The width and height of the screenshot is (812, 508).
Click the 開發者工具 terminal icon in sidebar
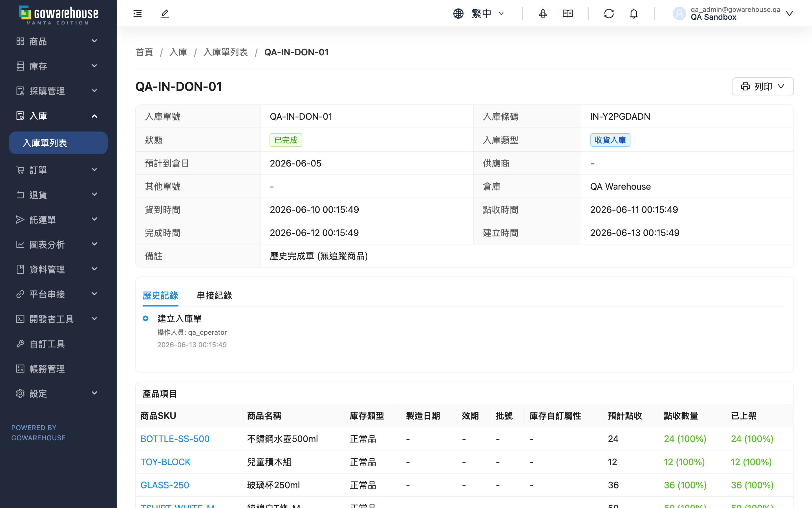pos(20,319)
